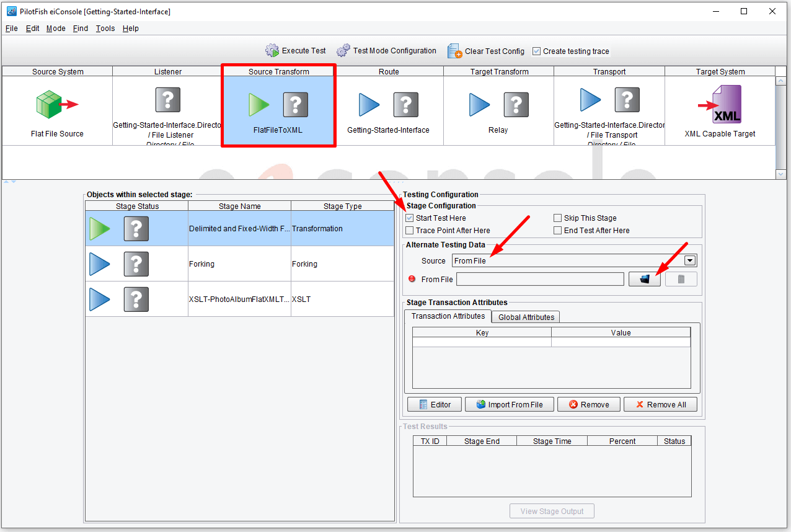Click the Transport stage question mark icon
This screenshot has width=791, height=532.
tap(627, 100)
